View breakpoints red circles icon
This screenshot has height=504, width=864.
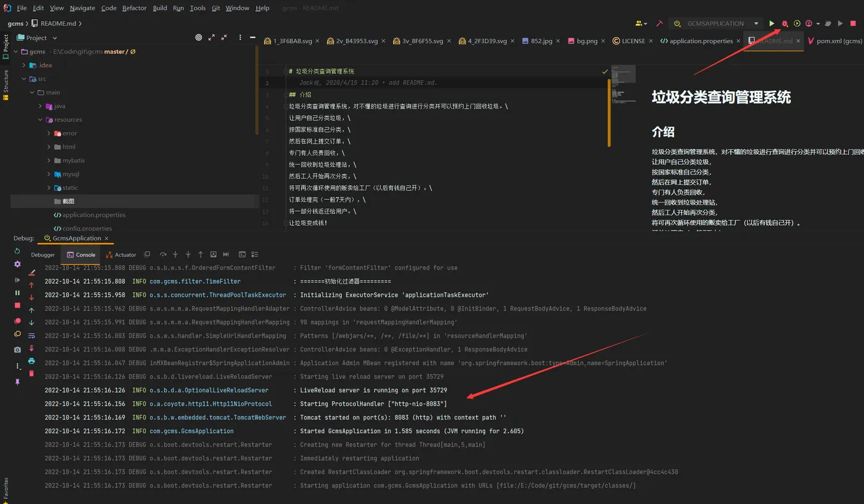[17, 321]
